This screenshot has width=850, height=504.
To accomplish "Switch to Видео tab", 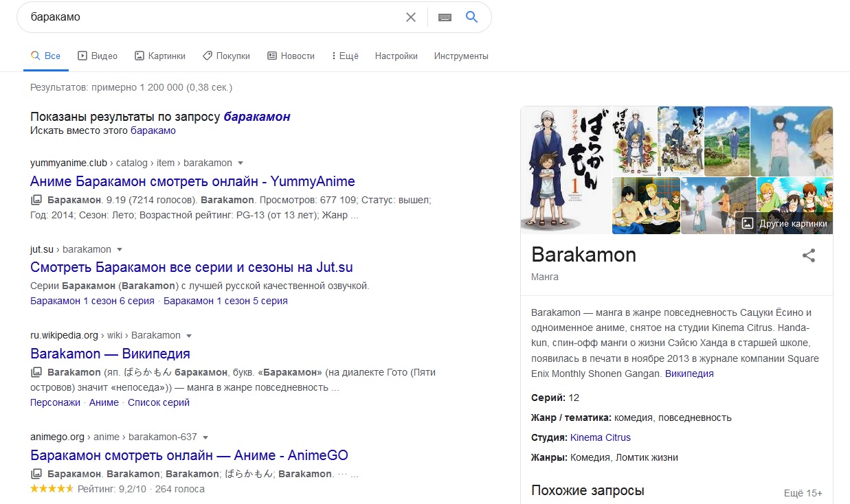I will 98,56.
